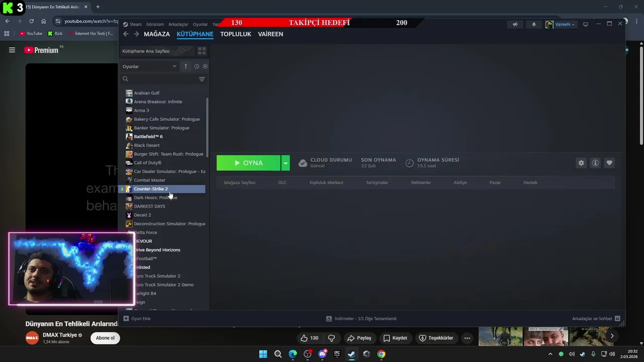Open the TOPLULUK tab
Screen dimensions: 644x362
235,34
